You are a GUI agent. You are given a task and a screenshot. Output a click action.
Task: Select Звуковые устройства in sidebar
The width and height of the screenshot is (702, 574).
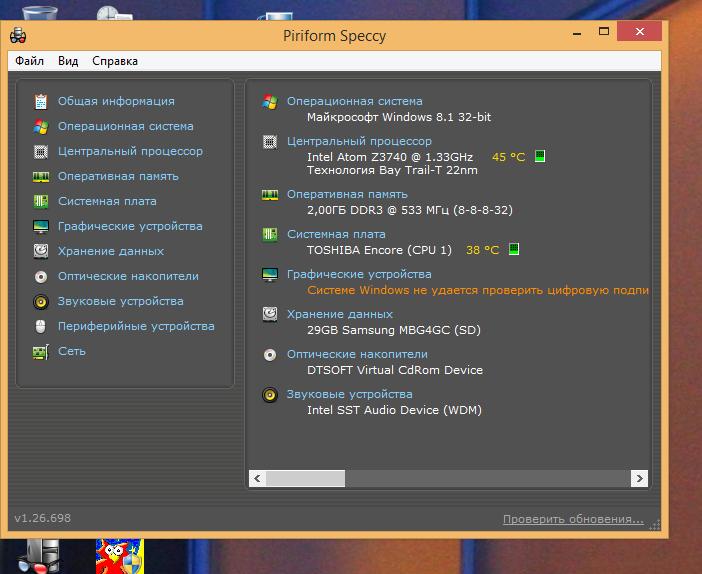pos(121,302)
